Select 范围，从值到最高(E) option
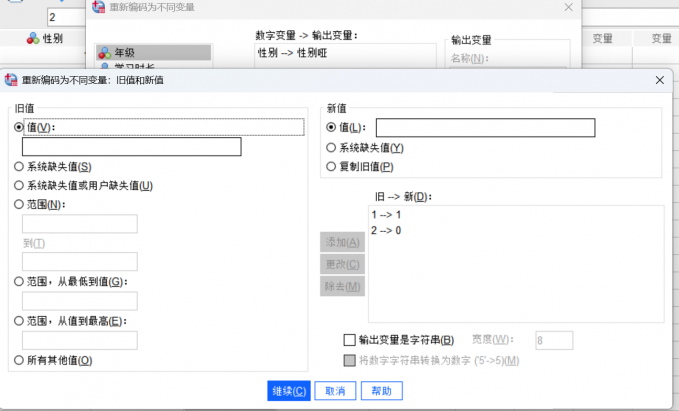This screenshot has width=679, height=411. tap(19, 321)
